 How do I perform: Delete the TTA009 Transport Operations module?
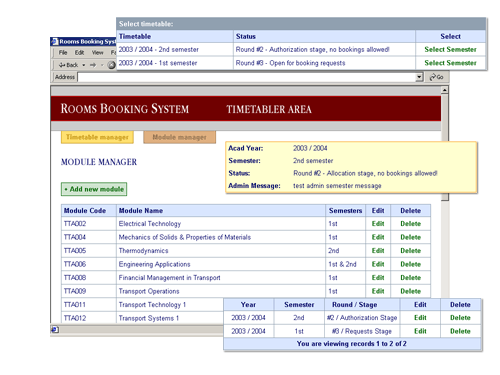point(411,291)
